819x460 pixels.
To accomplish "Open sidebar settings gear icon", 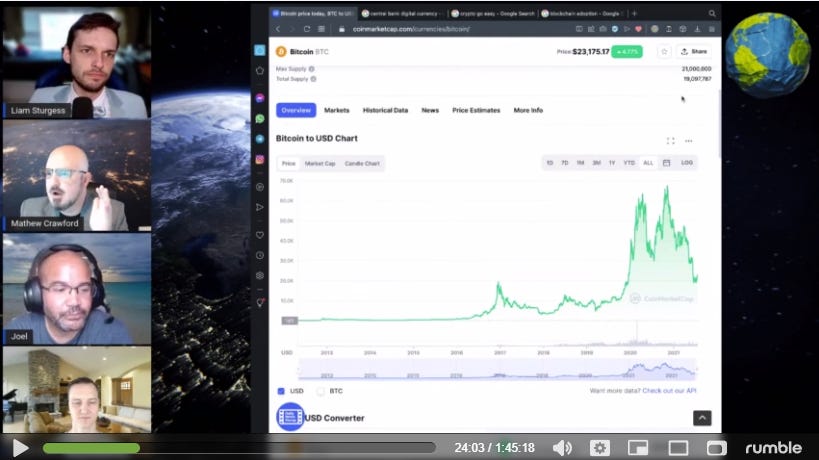I will tap(260, 276).
